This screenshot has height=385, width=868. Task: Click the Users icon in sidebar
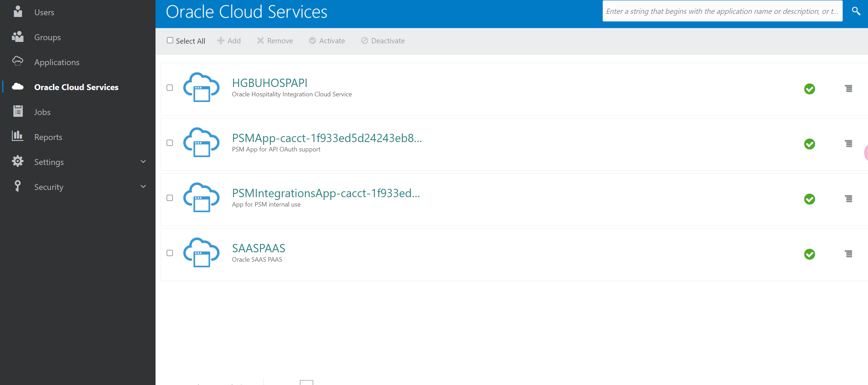coord(18,12)
